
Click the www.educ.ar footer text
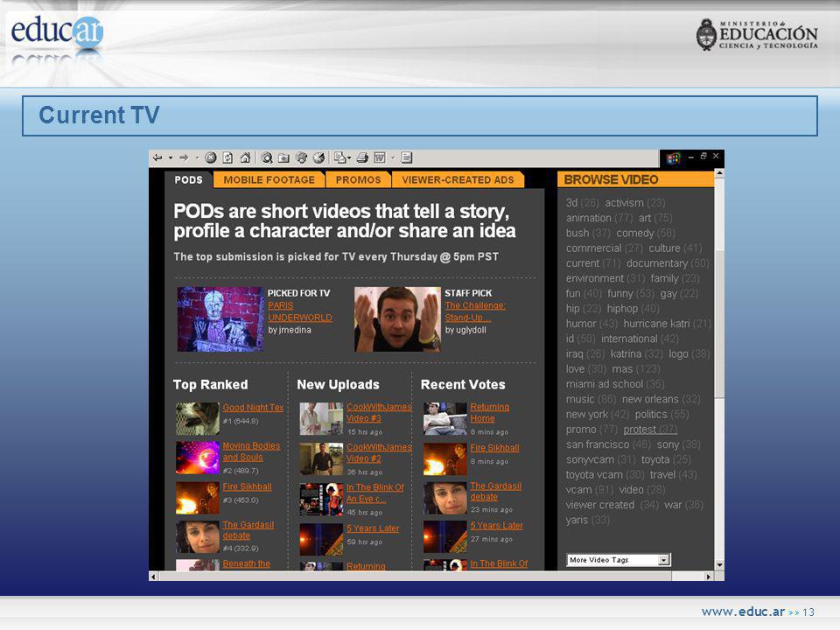(x=743, y=612)
